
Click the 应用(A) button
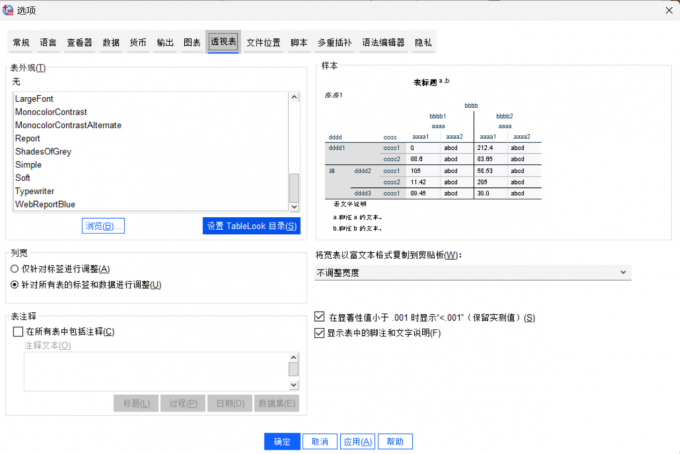tap(357, 441)
